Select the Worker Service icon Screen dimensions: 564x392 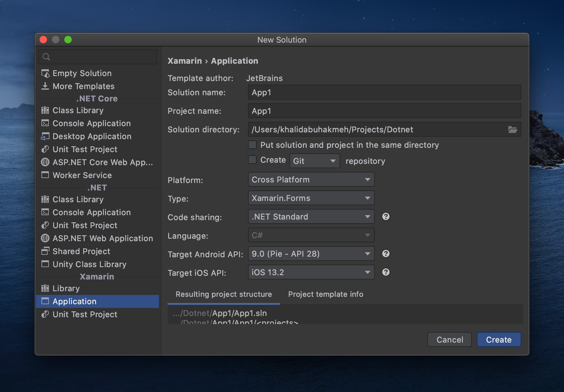(x=45, y=175)
